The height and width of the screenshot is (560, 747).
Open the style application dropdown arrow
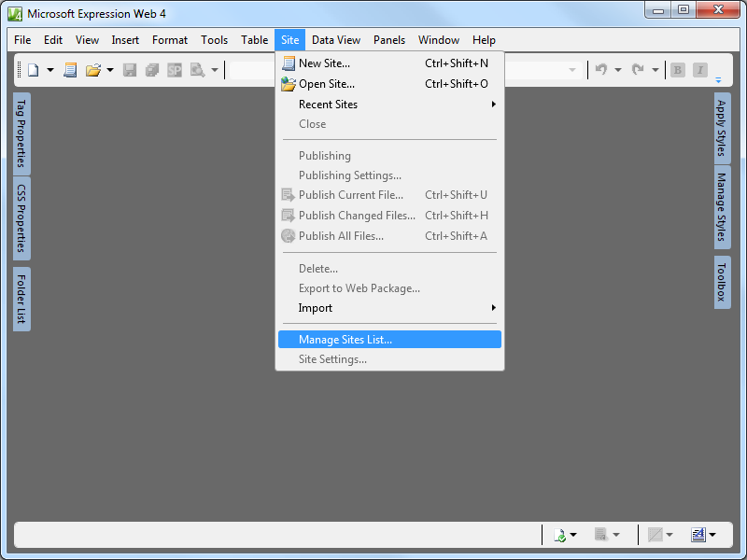pos(712,535)
